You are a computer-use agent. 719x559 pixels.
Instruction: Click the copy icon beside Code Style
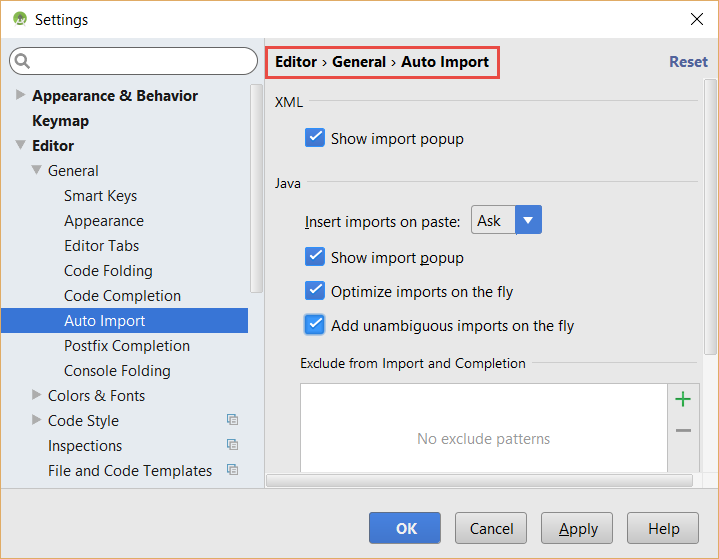pyautogui.click(x=232, y=420)
